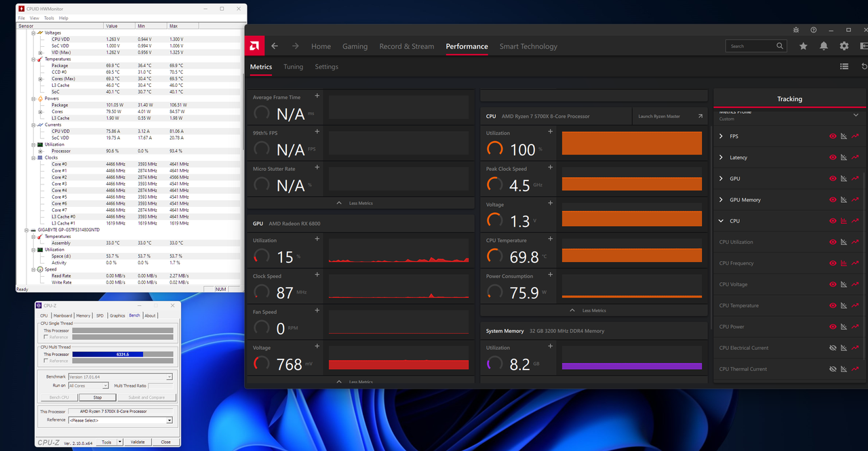Viewport: 868px width, 451px height.
Task: Open the Record & Stream tab
Action: coord(407,46)
